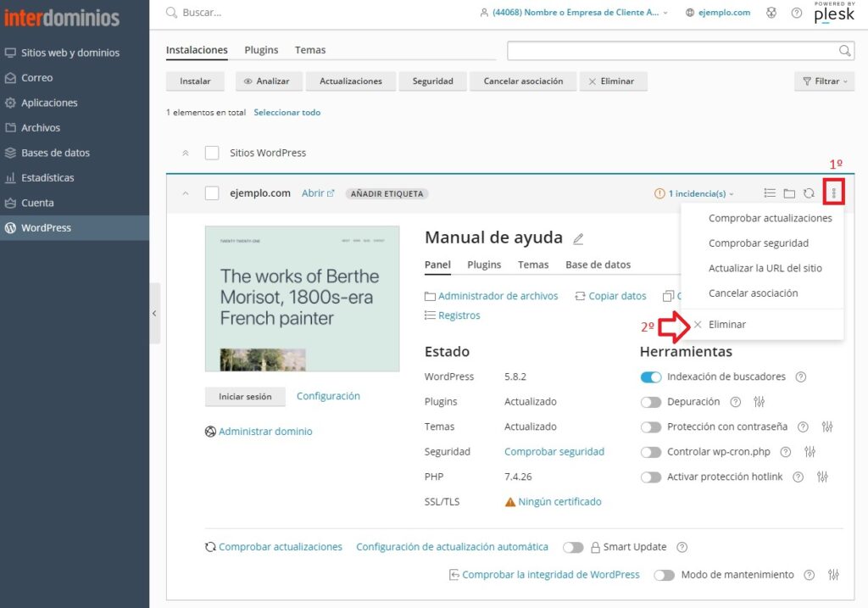Collapse the left sidebar with arrow handle
This screenshot has height=608, width=868.
(x=154, y=314)
